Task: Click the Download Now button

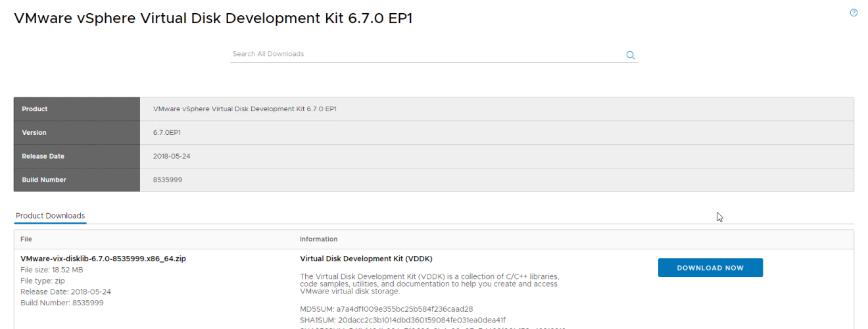Action: tap(710, 268)
